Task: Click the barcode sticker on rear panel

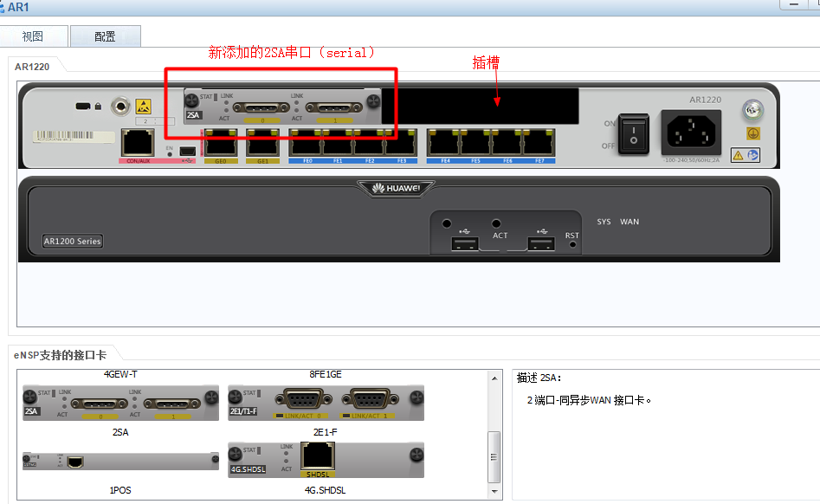Action: (74, 136)
